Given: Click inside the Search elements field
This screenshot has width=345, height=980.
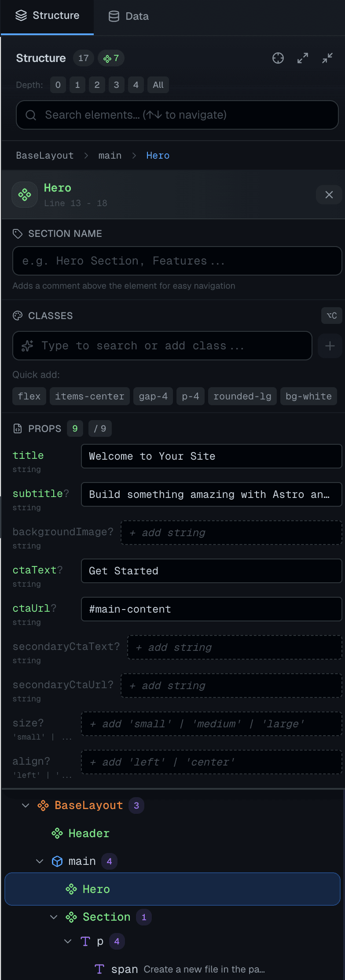Looking at the screenshot, I should [x=176, y=115].
